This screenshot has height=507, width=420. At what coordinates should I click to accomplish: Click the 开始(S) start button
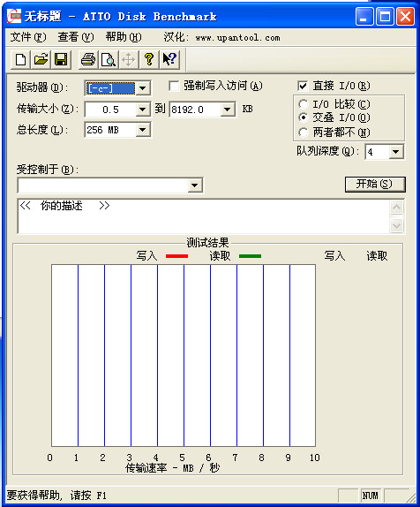pos(375,185)
